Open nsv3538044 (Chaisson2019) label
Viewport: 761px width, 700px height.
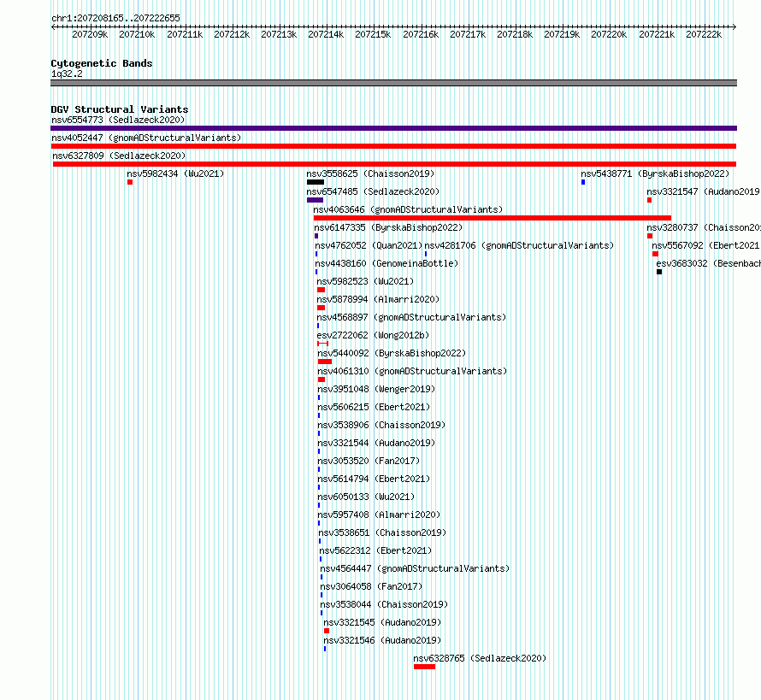coord(384,604)
